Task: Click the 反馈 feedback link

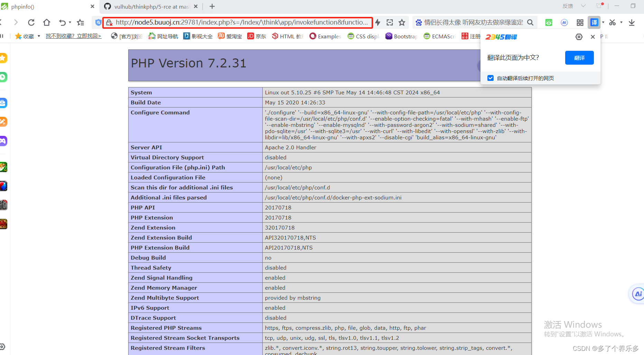Action: coord(568,6)
